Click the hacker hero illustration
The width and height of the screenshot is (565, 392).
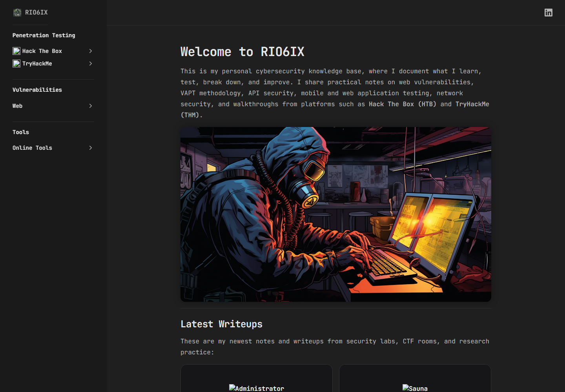pos(336,214)
